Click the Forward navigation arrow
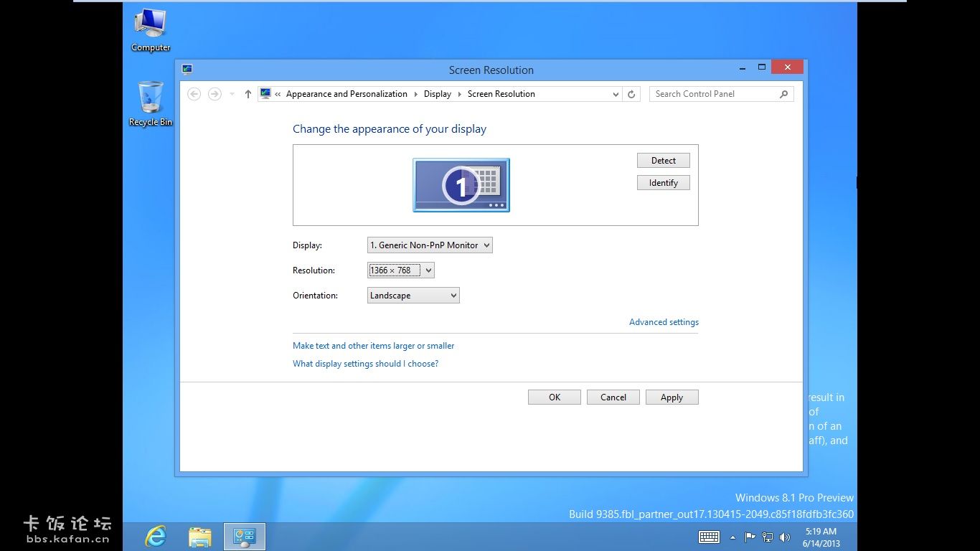 point(215,94)
